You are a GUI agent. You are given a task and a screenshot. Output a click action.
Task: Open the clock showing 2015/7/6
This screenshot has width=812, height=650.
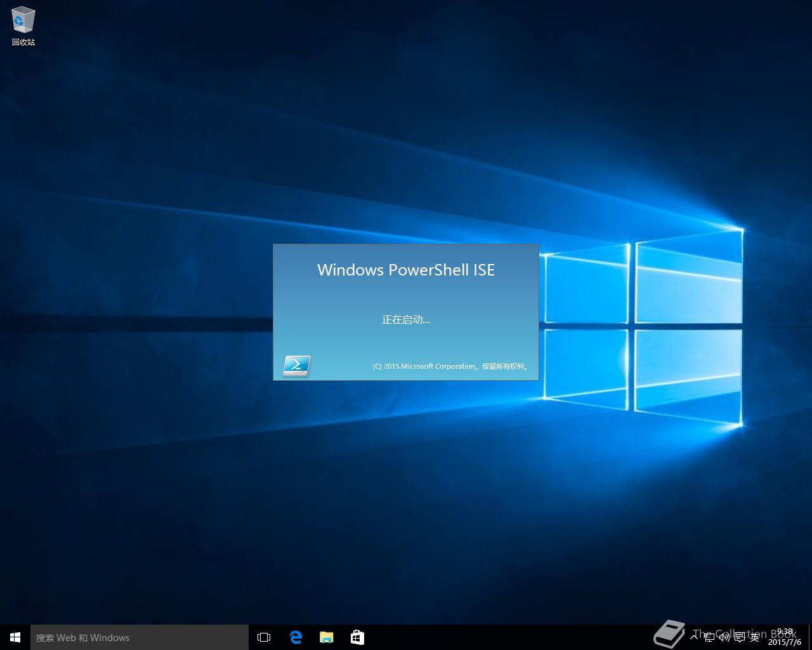(785, 637)
